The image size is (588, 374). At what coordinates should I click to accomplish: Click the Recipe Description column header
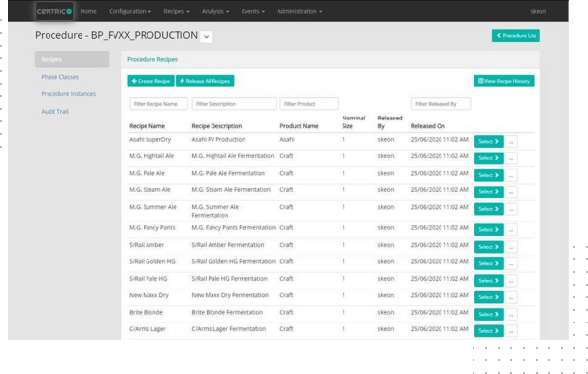[x=216, y=126]
